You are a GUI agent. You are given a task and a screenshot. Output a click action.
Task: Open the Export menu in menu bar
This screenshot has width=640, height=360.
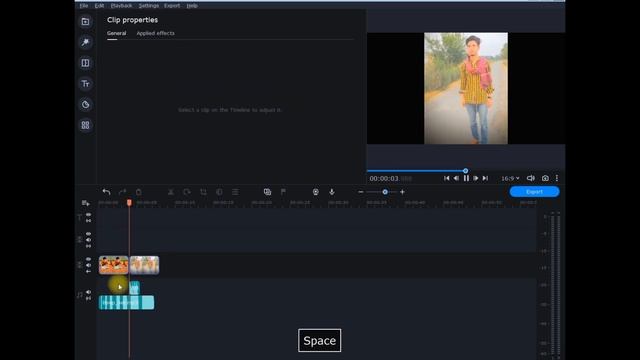[x=172, y=6]
